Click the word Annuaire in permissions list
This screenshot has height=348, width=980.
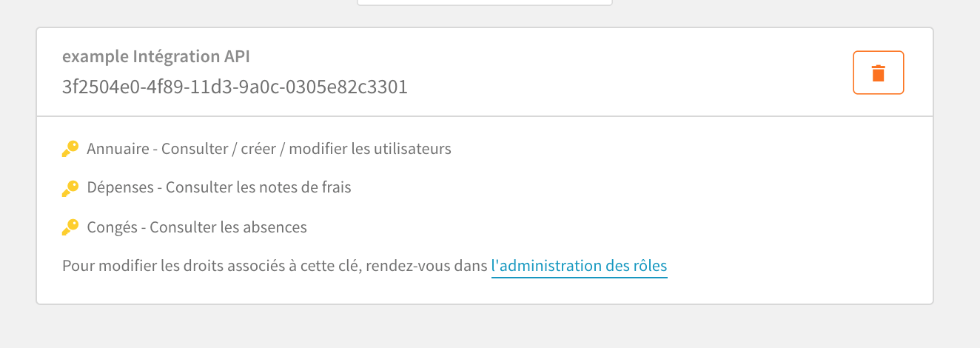(x=117, y=149)
